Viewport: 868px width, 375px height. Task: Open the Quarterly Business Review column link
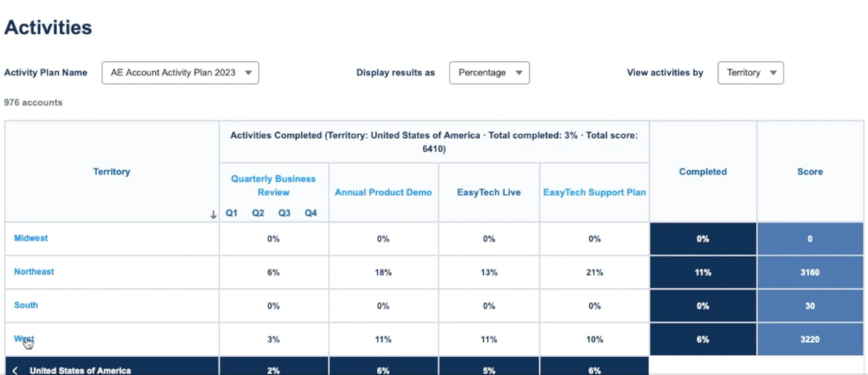(273, 185)
